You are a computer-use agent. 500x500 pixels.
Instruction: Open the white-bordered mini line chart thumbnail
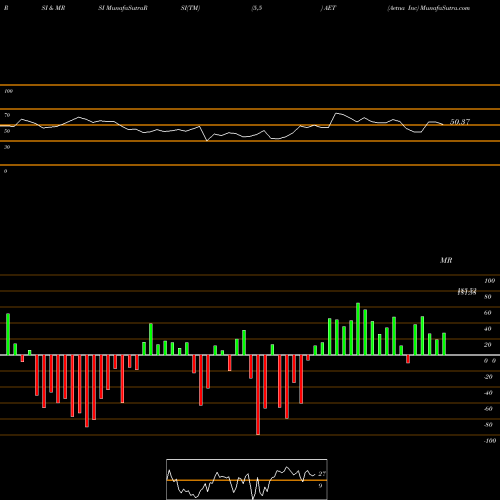(247, 479)
